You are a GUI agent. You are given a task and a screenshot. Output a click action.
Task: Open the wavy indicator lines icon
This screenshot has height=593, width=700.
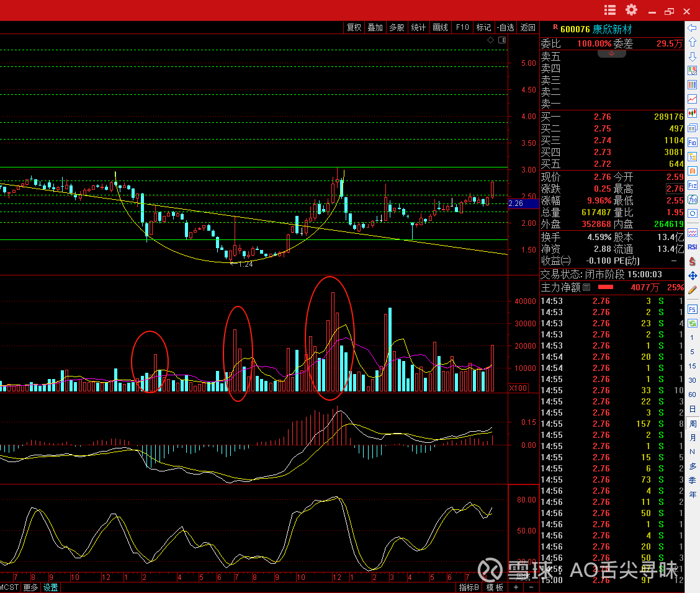(x=692, y=233)
